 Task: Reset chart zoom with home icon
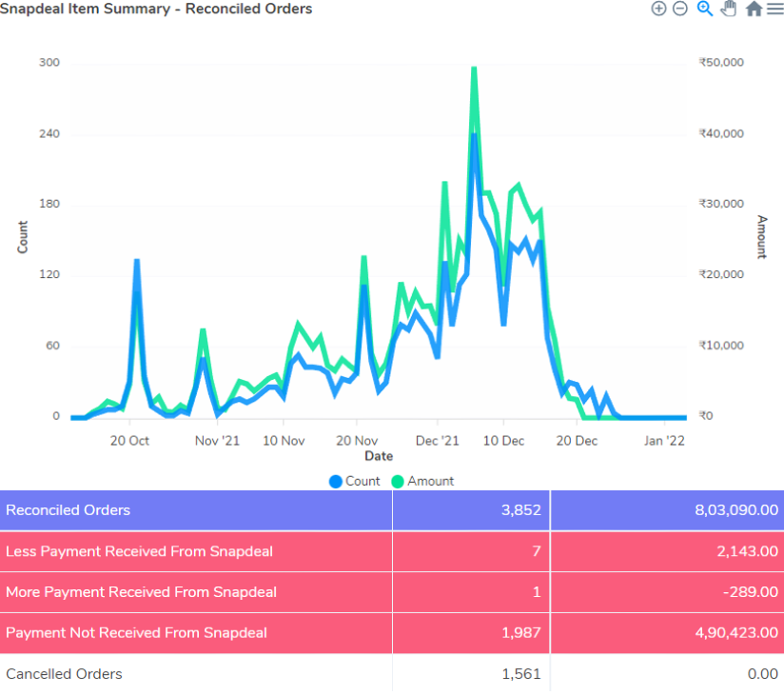tap(754, 9)
